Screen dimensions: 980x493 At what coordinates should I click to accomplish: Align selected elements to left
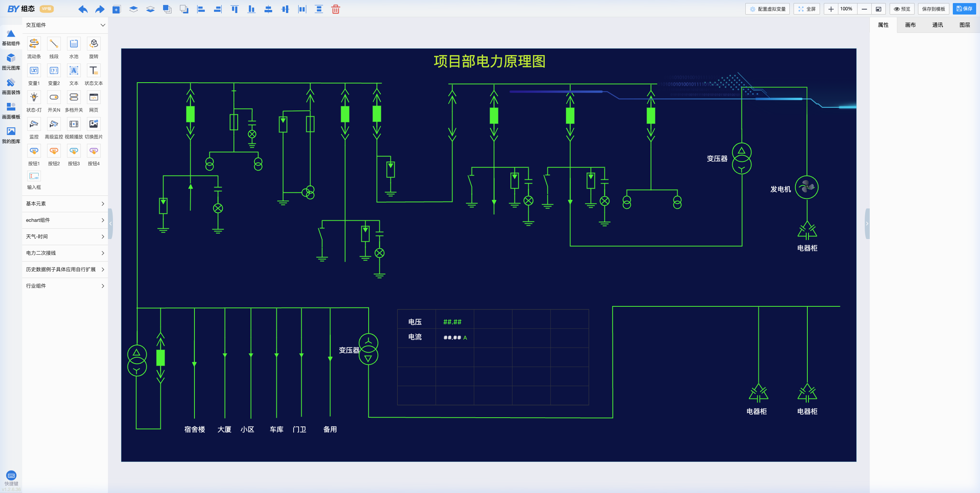tap(201, 9)
